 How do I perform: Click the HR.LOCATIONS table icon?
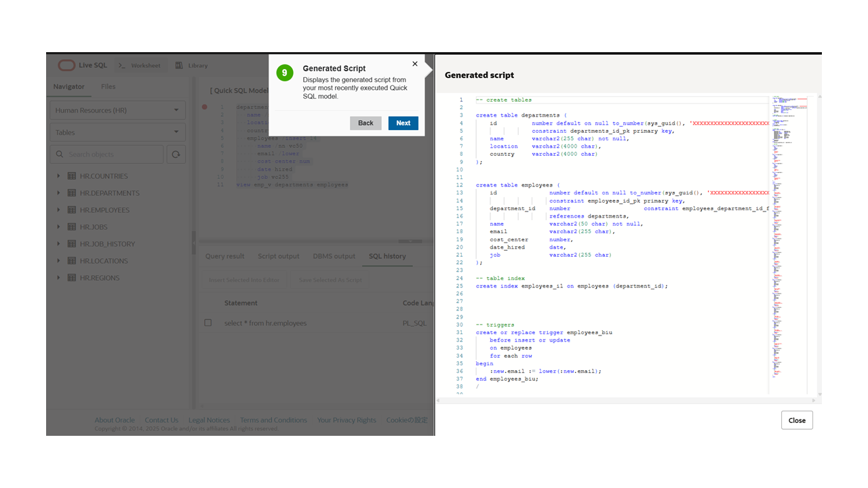pyautogui.click(x=72, y=261)
